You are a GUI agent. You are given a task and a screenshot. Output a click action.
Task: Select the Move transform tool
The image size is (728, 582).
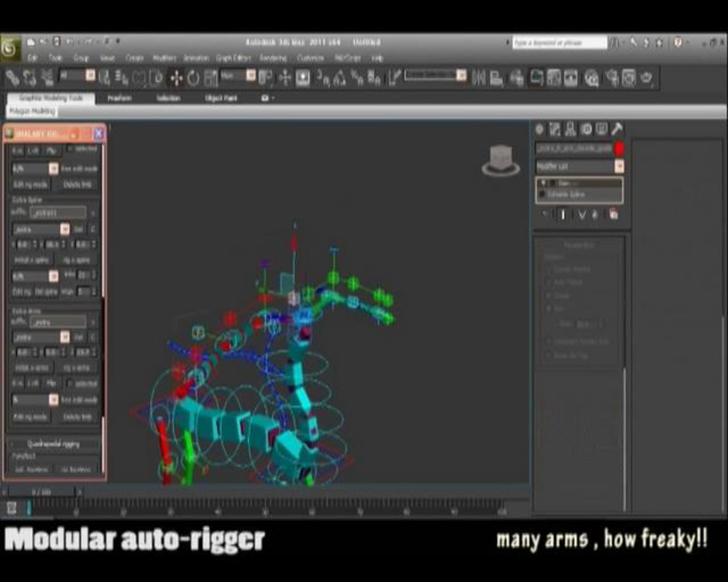176,78
